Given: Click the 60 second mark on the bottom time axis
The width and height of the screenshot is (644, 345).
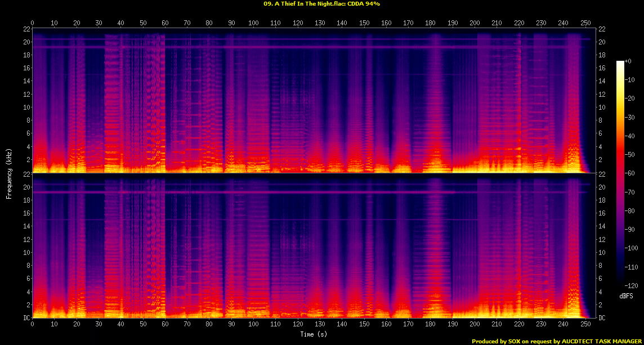Looking at the screenshot, I should click(x=165, y=324).
